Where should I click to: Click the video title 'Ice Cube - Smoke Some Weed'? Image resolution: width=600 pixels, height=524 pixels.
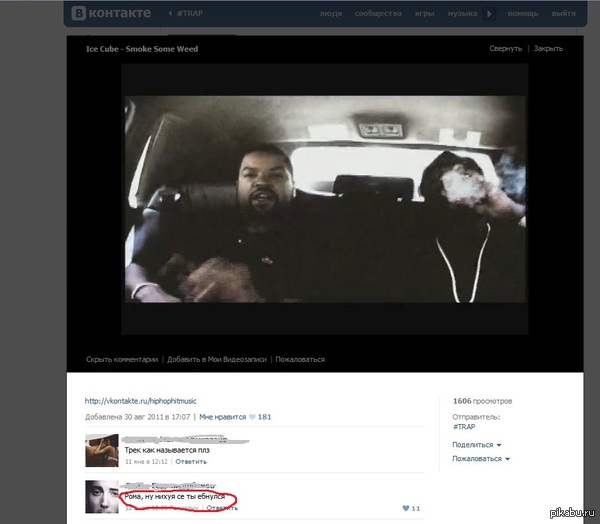tap(142, 49)
